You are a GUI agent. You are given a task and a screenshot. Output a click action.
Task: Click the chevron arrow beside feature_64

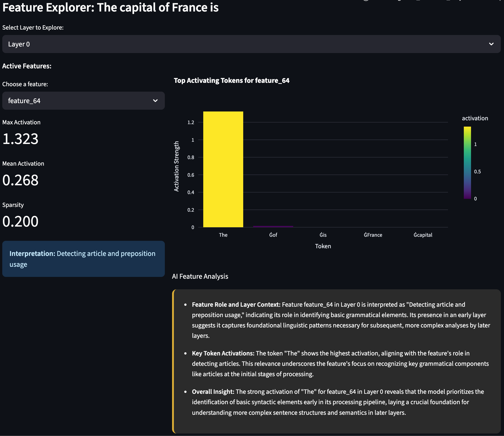pyautogui.click(x=155, y=101)
